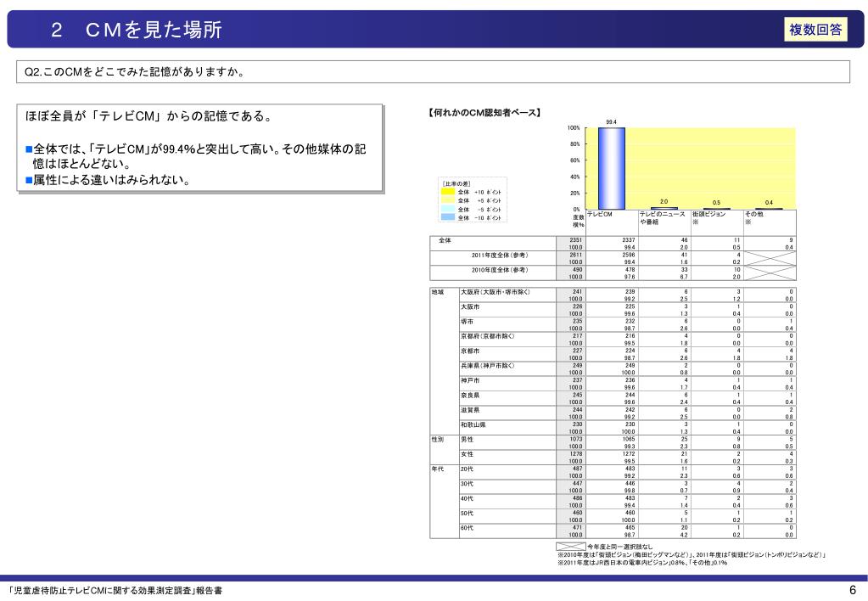Click the '2351' count in the 全体 row
This screenshot has width=868, height=601.
(576, 240)
